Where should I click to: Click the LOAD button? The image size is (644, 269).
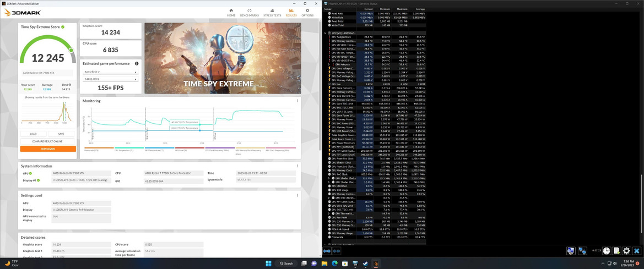33,134
